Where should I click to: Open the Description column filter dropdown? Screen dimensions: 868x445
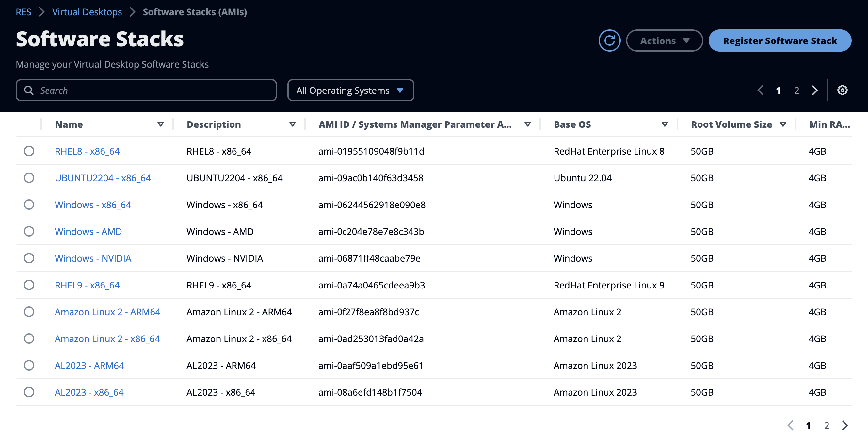click(x=293, y=124)
